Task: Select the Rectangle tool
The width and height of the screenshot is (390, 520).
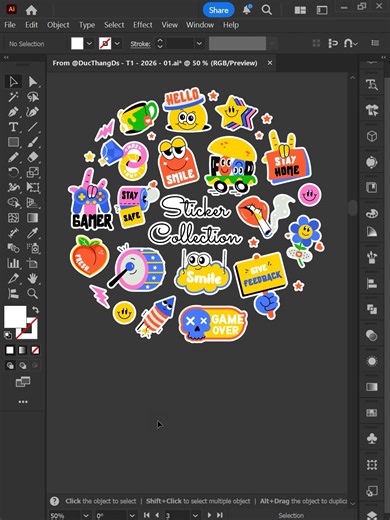Action: 13,142
